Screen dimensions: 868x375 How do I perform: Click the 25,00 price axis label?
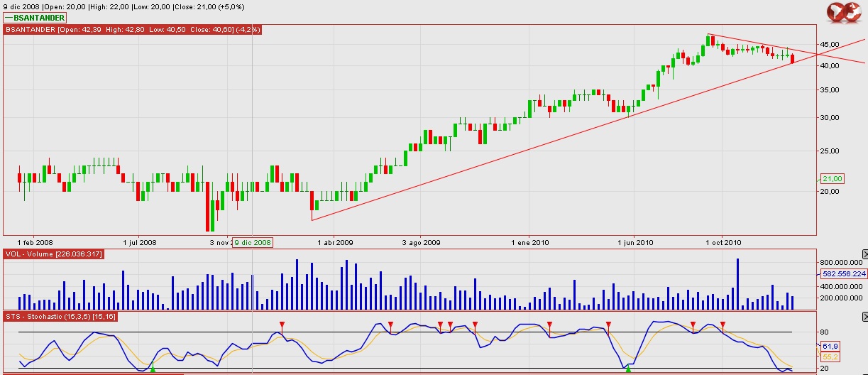(x=830, y=151)
